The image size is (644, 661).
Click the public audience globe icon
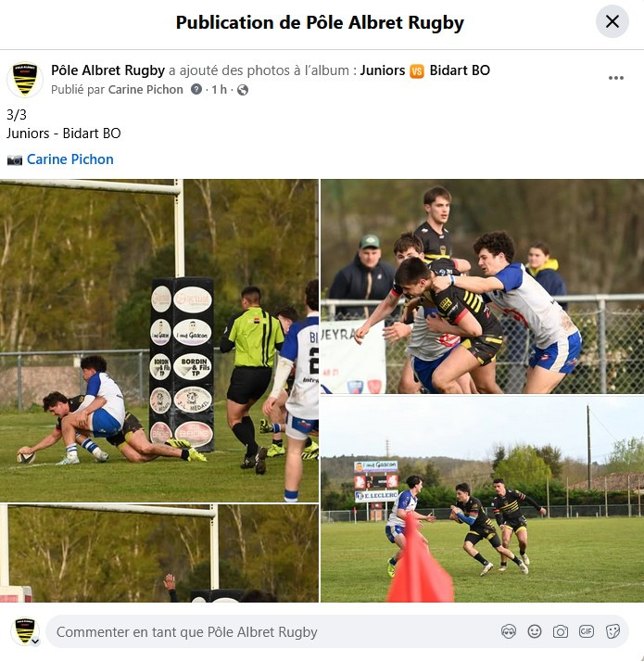pyautogui.click(x=243, y=90)
